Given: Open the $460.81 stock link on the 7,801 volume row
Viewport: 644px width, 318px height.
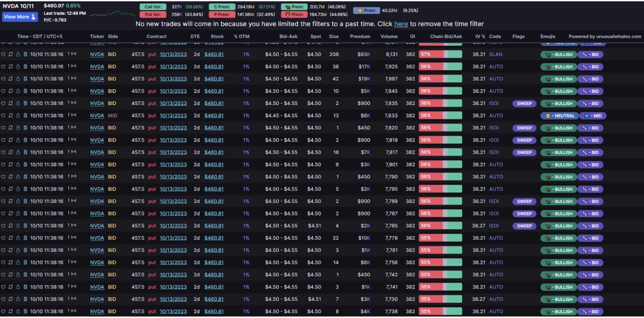Looking at the screenshot, I should click(214, 165).
